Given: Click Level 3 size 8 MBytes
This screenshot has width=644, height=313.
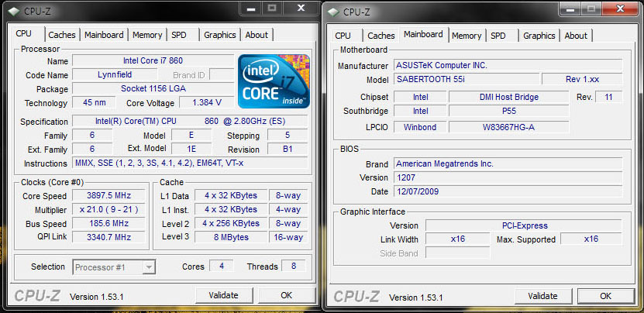Looking at the screenshot, I should click(x=231, y=237).
